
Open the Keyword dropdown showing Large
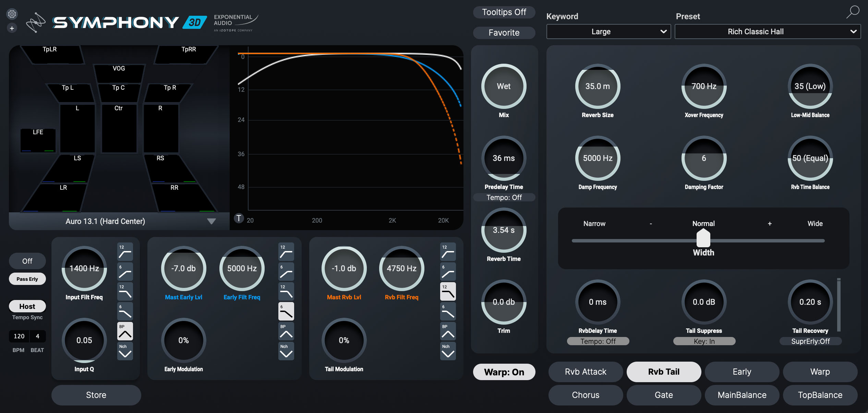click(x=608, y=32)
